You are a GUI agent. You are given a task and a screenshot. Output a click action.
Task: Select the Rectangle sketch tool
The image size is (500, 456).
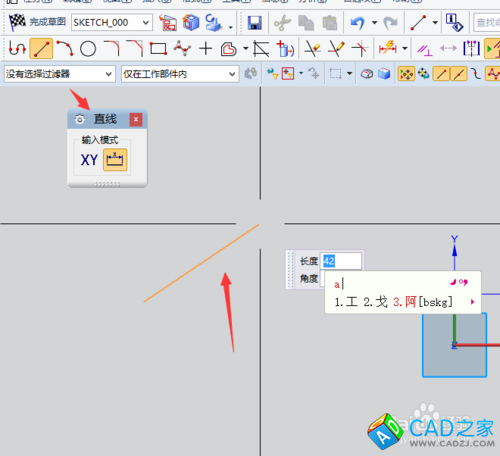pyautogui.click(x=158, y=49)
